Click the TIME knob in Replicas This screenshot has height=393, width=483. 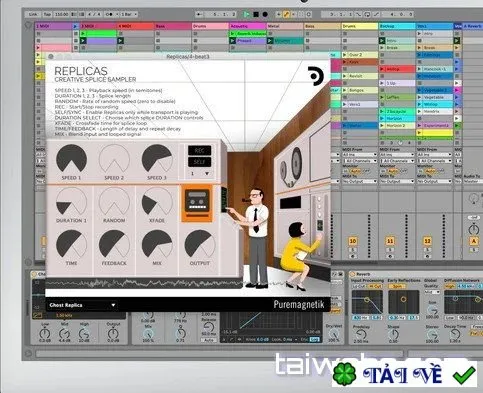pos(71,244)
